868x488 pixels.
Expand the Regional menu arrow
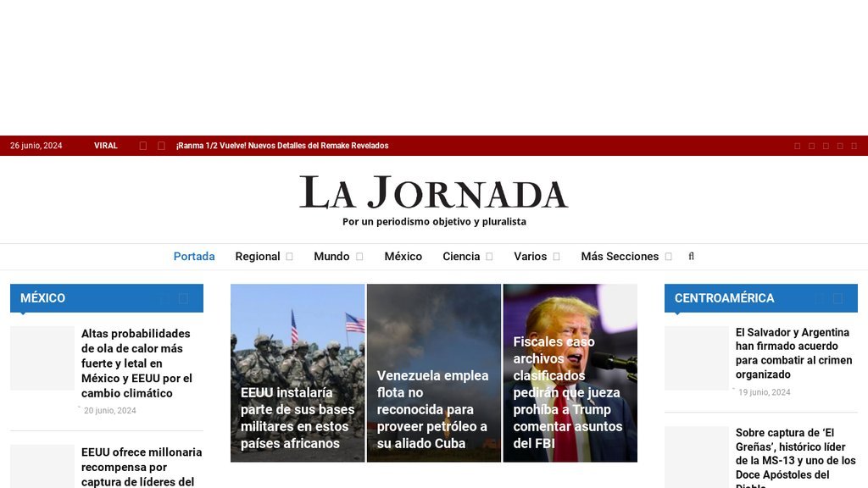tap(289, 257)
